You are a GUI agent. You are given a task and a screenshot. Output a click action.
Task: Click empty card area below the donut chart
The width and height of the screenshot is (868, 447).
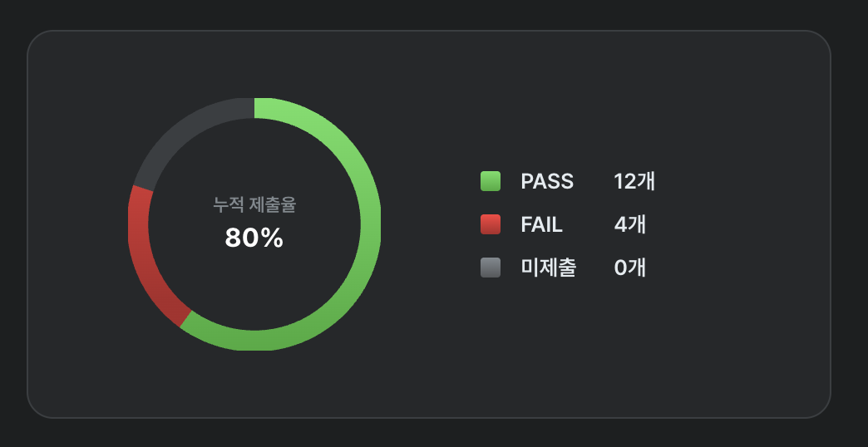[x=254, y=385]
